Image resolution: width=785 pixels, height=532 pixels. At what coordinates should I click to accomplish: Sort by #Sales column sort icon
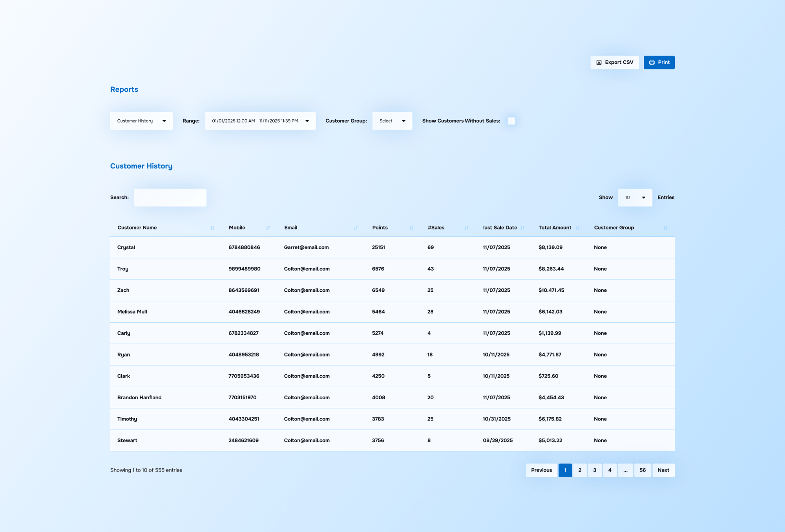coord(467,228)
